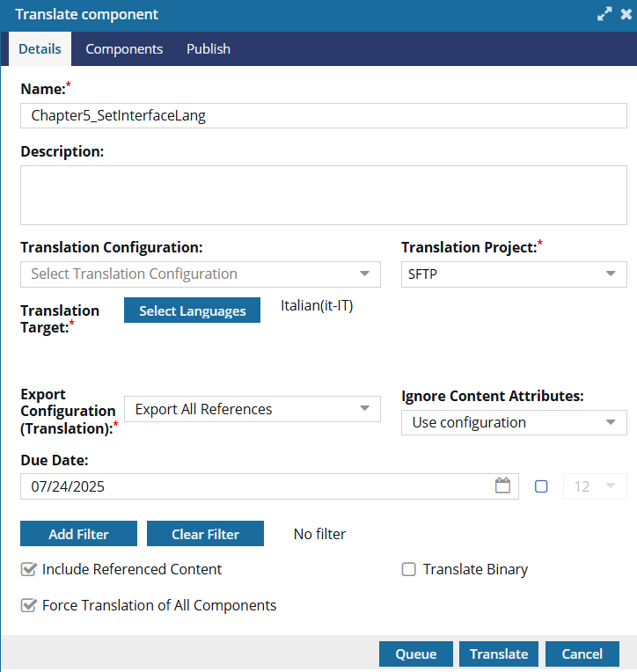The image size is (637, 672).
Task: Toggle Include Referenced Content checkbox
Action: tap(29, 570)
